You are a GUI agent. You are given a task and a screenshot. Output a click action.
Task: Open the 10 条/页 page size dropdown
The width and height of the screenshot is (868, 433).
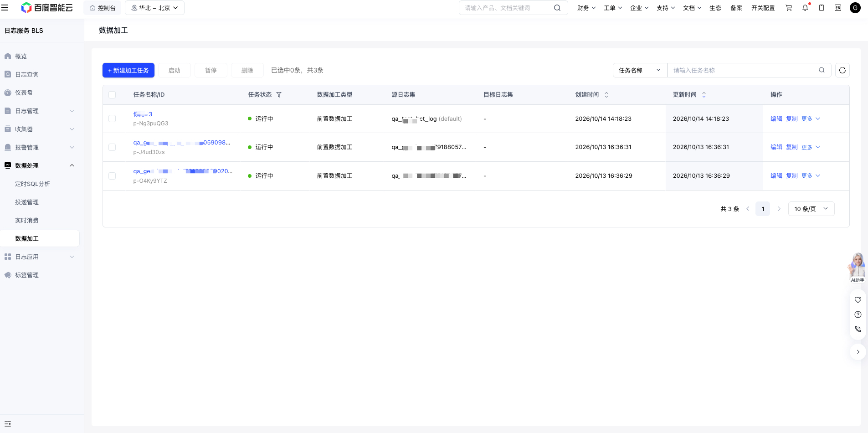(x=811, y=209)
